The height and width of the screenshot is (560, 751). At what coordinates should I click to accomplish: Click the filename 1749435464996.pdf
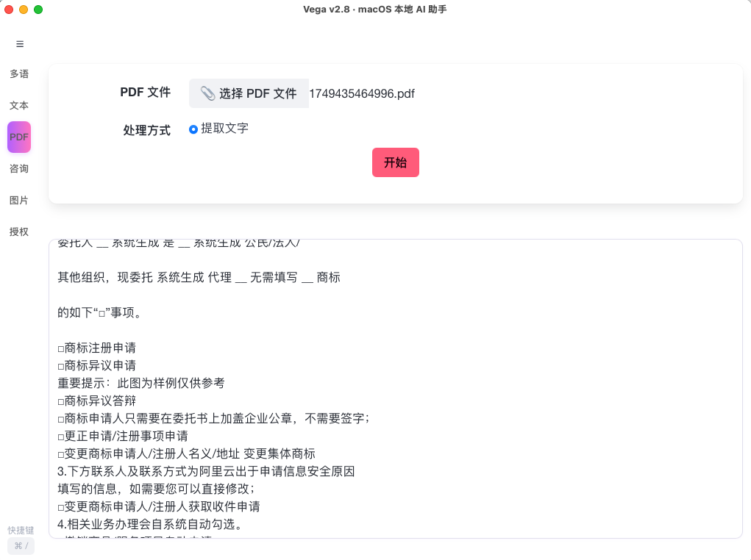(x=361, y=93)
